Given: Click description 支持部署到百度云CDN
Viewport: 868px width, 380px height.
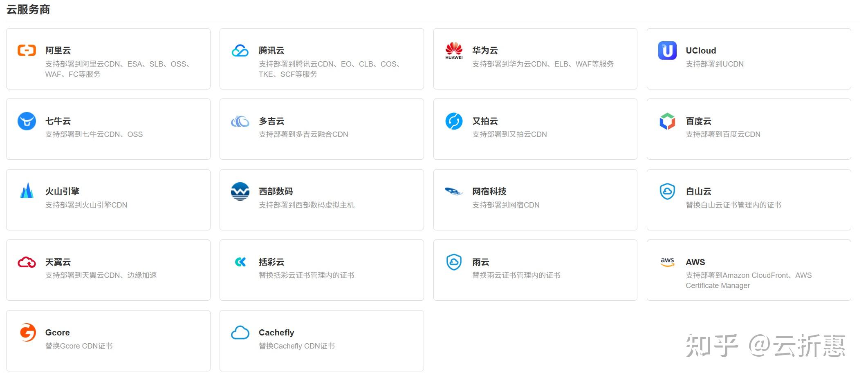Looking at the screenshot, I should [723, 134].
